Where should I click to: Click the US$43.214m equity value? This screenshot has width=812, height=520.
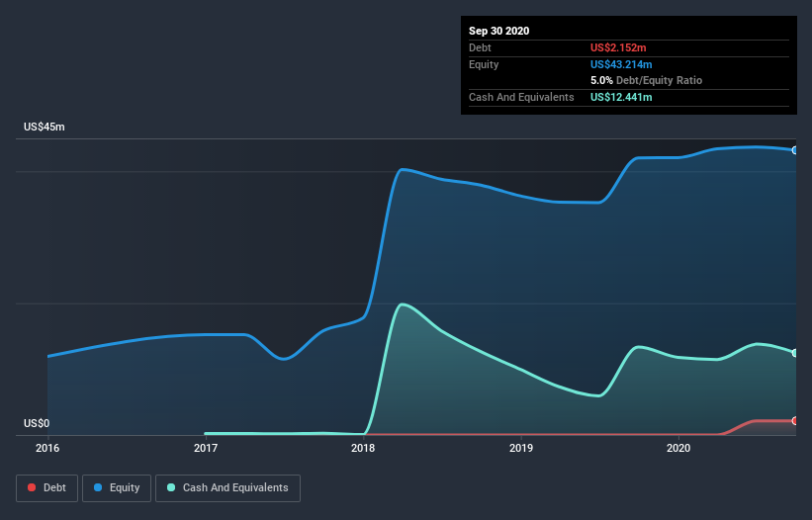pos(621,64)
